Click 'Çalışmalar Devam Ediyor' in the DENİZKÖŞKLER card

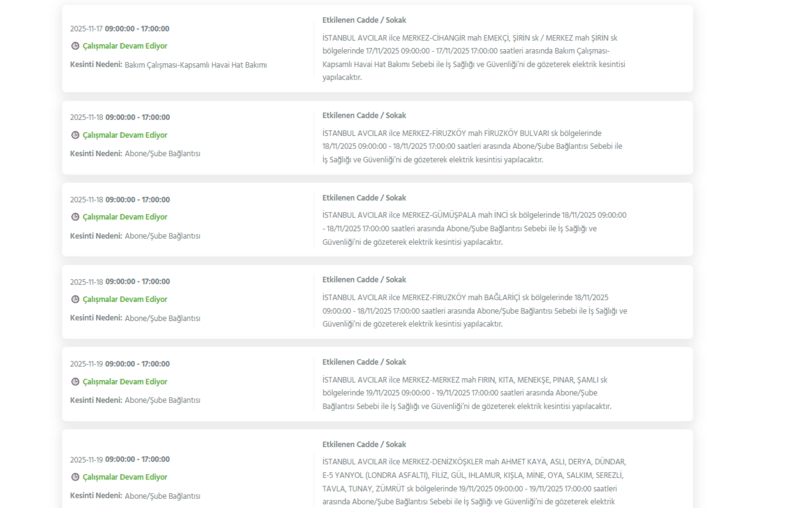(x=125, y=477)
